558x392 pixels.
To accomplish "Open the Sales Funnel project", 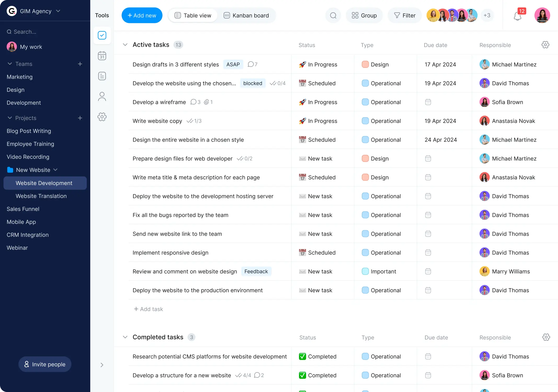I will coord(23,209).
